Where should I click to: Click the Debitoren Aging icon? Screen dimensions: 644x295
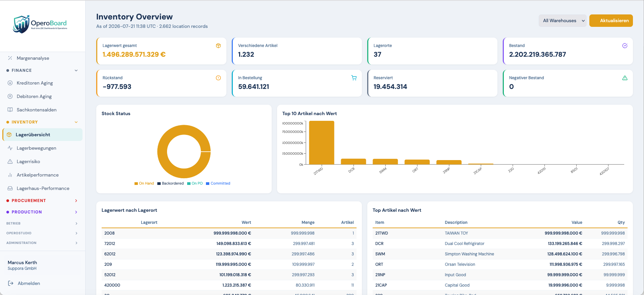pos(10,96)
